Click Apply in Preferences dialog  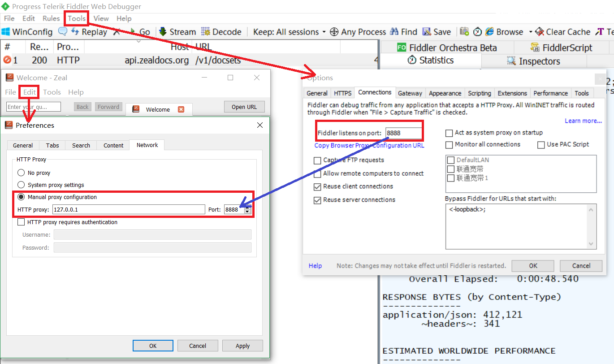(242, 346)
